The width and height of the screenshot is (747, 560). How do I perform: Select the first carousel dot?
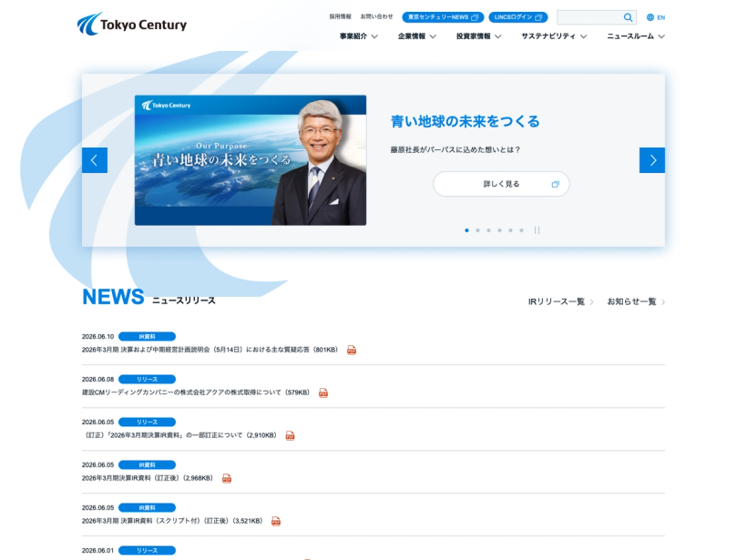tap(466, 230)
